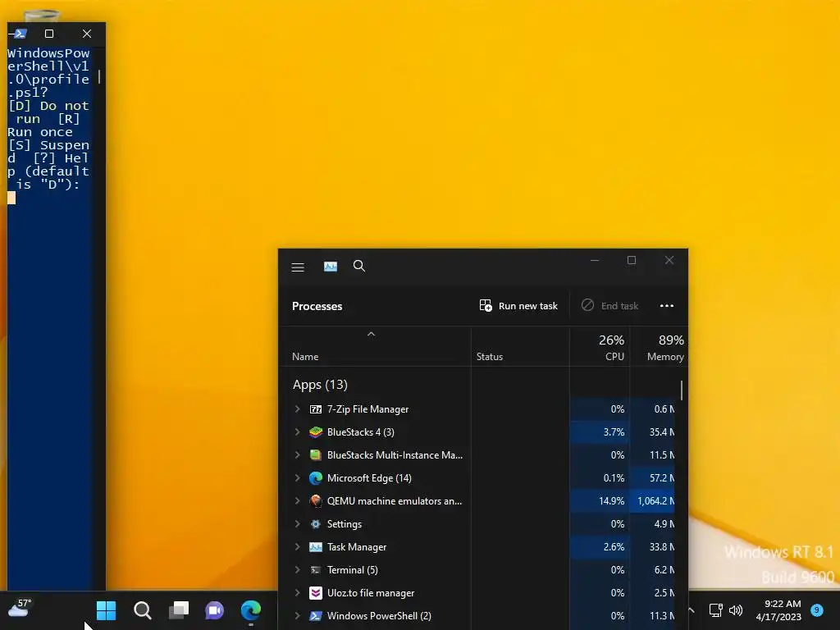Select the Windows PowerShell process icon
This screenshot has width=840, height=630.
(x=316, y=617)
